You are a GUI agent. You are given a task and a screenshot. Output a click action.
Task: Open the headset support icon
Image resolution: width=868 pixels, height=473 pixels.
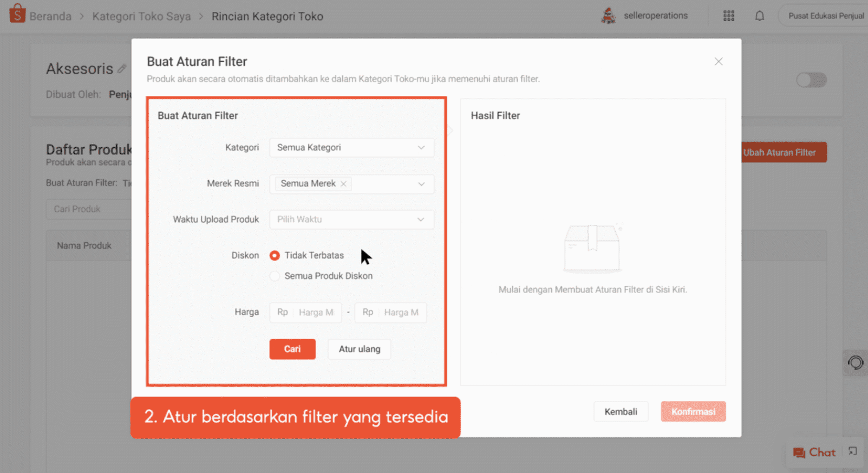pos(856,362)
